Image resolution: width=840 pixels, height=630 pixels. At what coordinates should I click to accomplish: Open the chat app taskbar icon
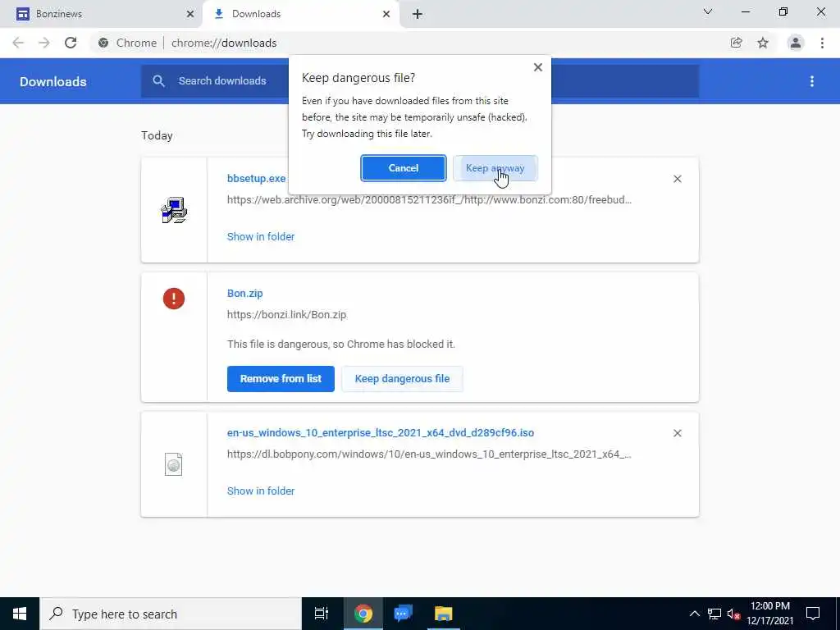point(403,614)
